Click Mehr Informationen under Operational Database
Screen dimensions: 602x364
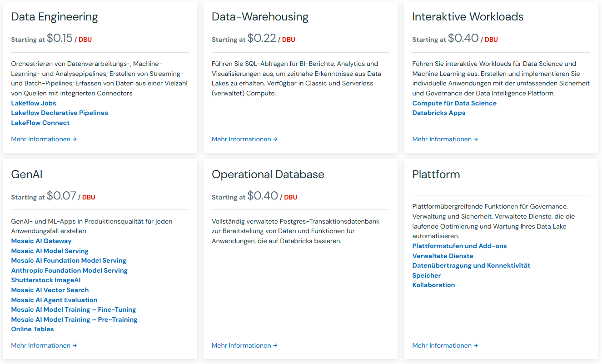coord(244,345)
